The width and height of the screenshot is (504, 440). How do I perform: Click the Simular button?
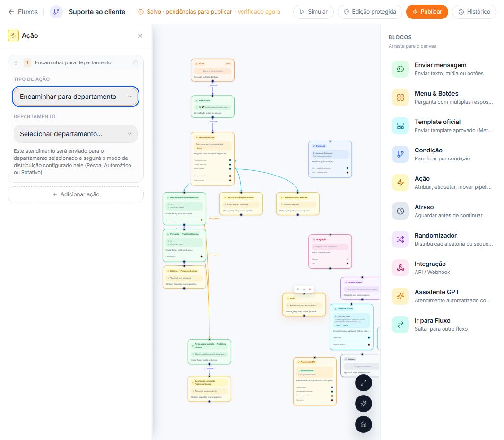tap(313, 12)
